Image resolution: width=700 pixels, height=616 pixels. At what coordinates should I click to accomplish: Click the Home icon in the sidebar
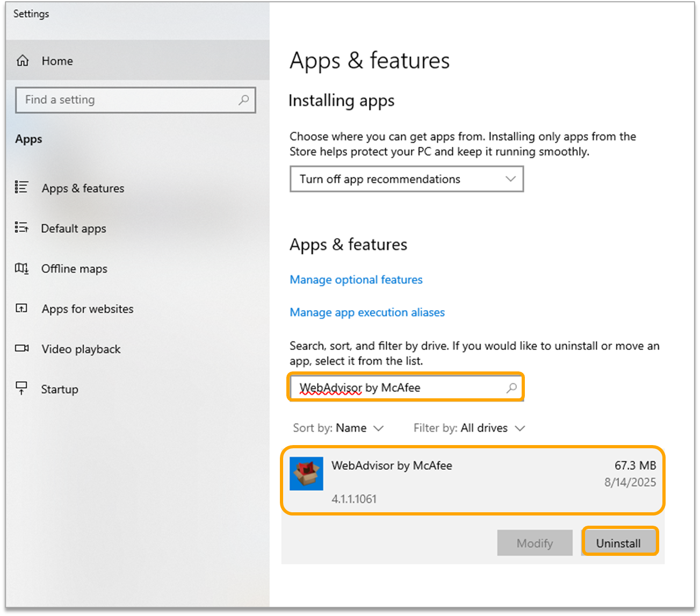[x=23, y=61]
